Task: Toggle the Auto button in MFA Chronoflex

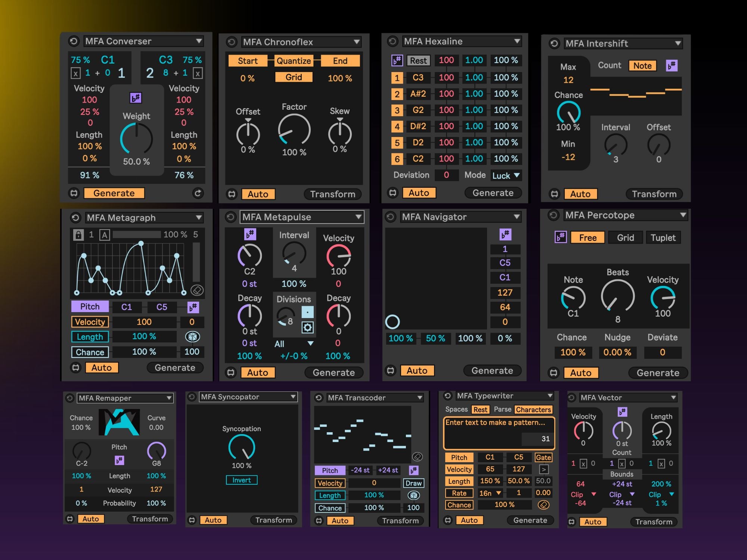Action: (x=258, y=194)
